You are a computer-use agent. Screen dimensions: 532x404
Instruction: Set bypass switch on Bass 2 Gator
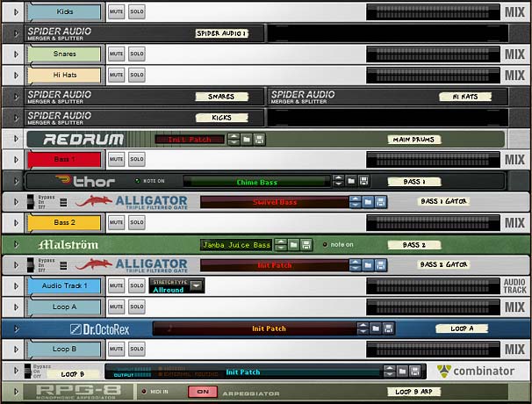point(31,265)
